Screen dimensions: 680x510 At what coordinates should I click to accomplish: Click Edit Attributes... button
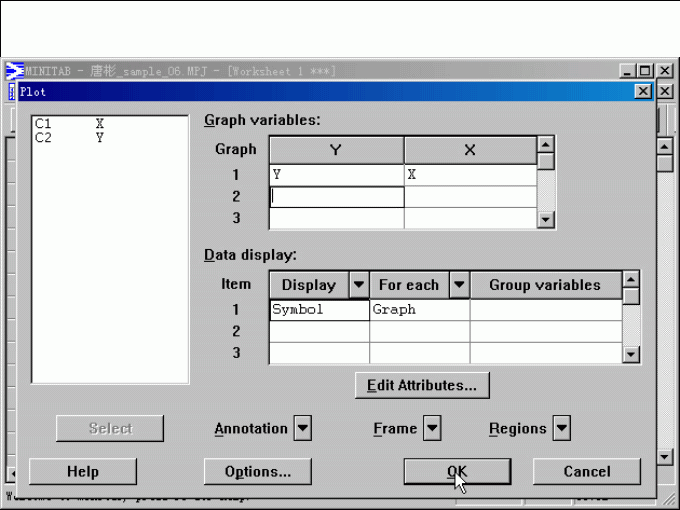(422, 384)
